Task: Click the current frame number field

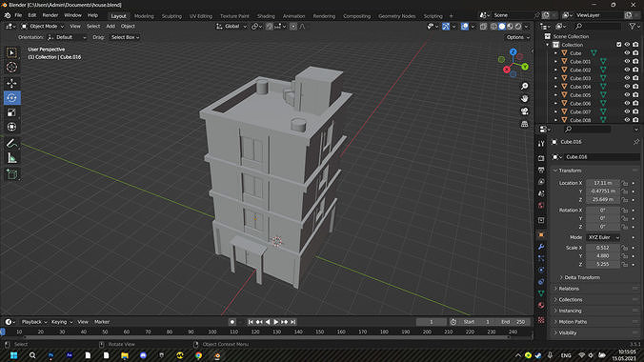Action: coord(432,322)
